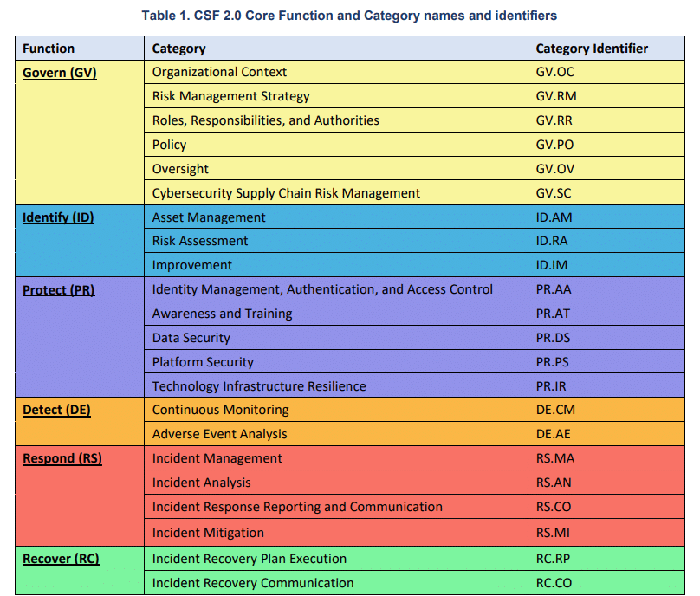Select 'Incident Recovery Communication' cell
Viewport: 700px width, 596px height.
pos(336,583)
